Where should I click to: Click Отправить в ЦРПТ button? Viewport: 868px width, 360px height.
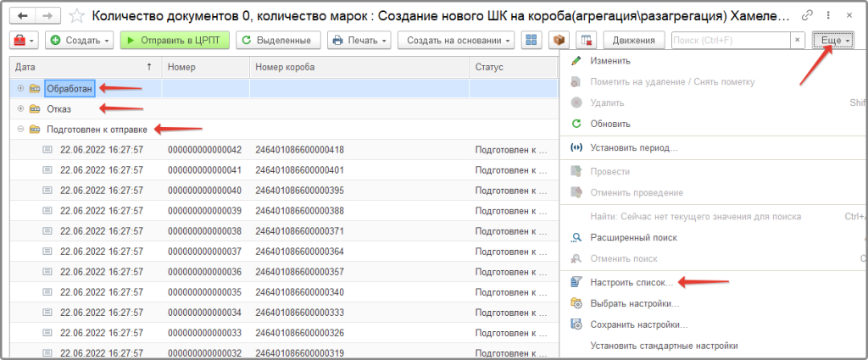175,41
